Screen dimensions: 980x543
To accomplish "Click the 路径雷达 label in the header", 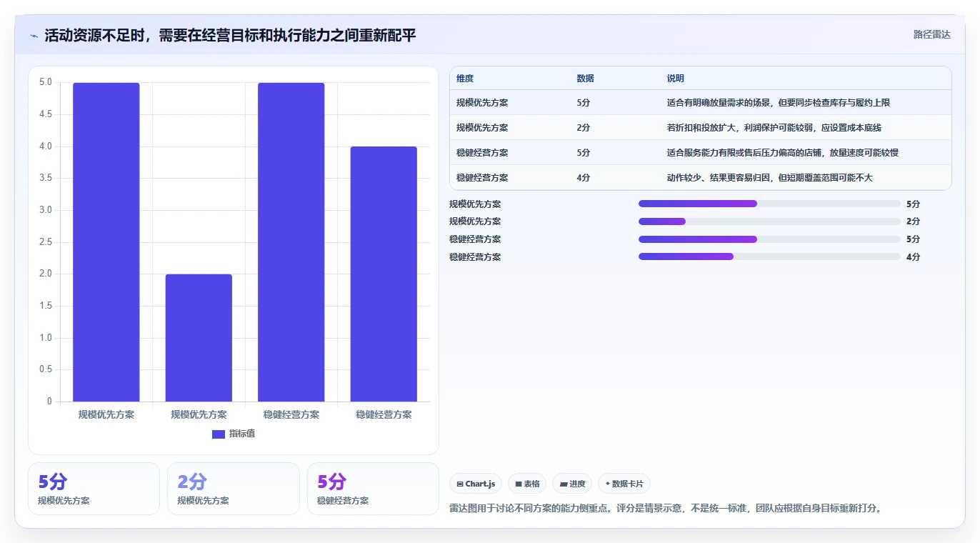I will click(931, 34).
